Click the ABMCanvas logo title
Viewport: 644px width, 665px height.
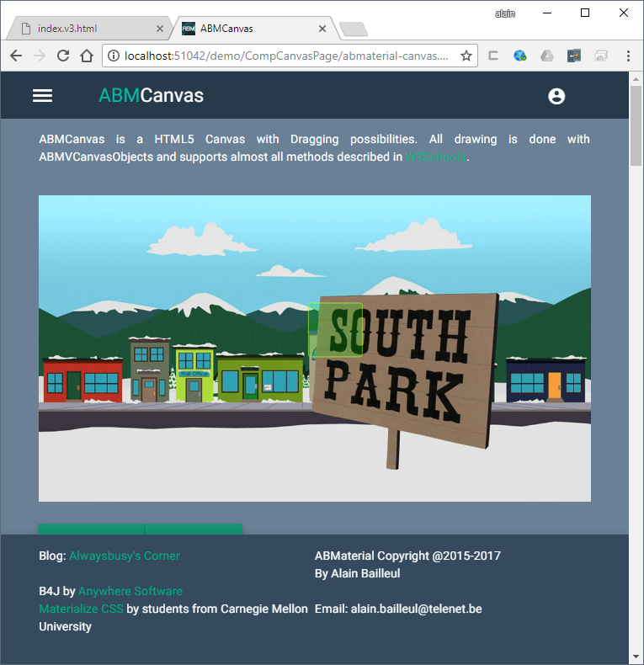[151, 95]
